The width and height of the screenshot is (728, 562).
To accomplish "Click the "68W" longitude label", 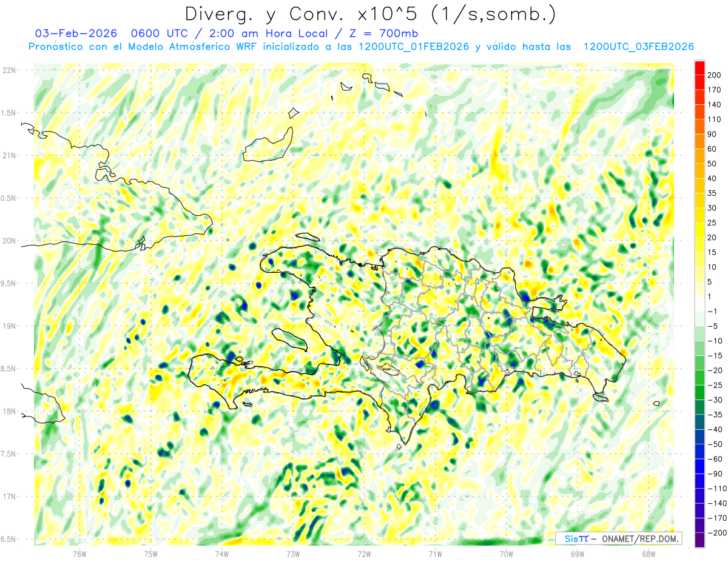I will pos(649,554).
